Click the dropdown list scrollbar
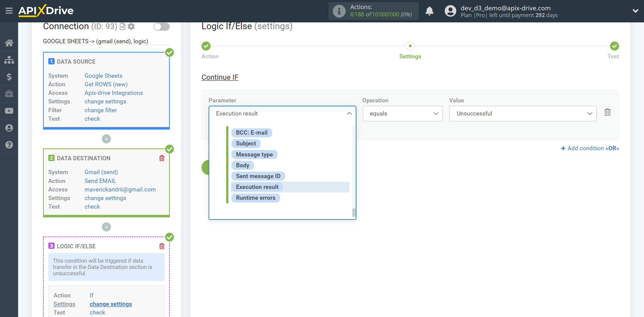This screenshot has height=317, width=644. pos(354,212)
